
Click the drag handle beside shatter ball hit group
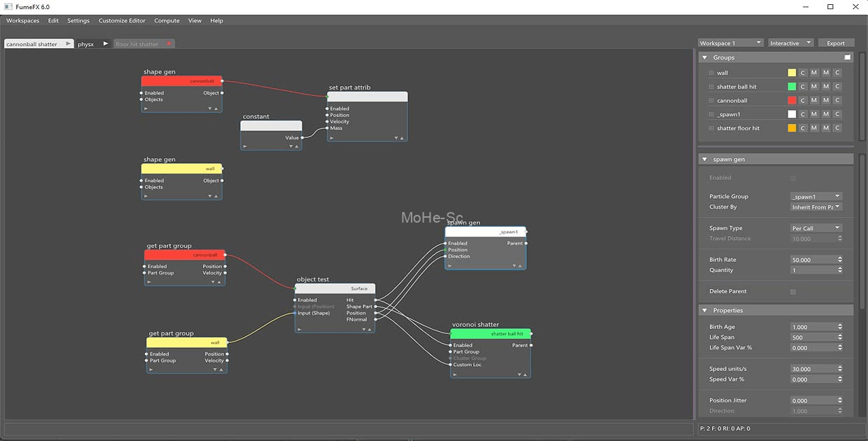pos(711,87)
